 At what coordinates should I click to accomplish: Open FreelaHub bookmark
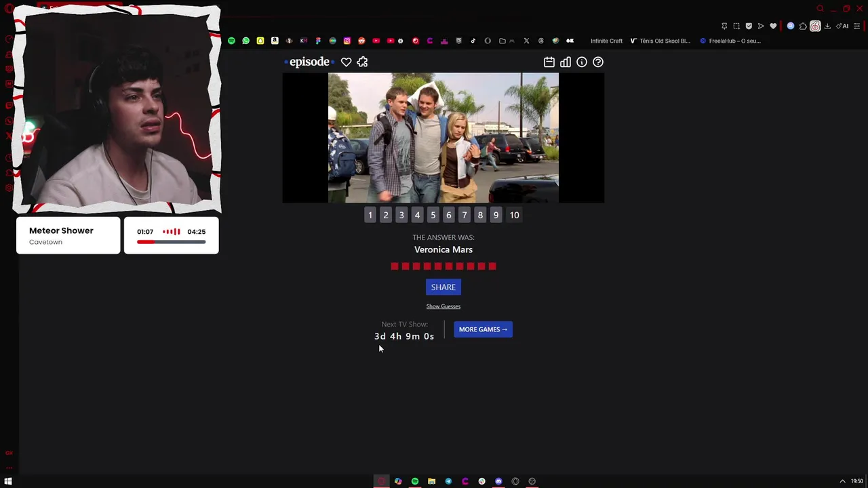(730, 41)
